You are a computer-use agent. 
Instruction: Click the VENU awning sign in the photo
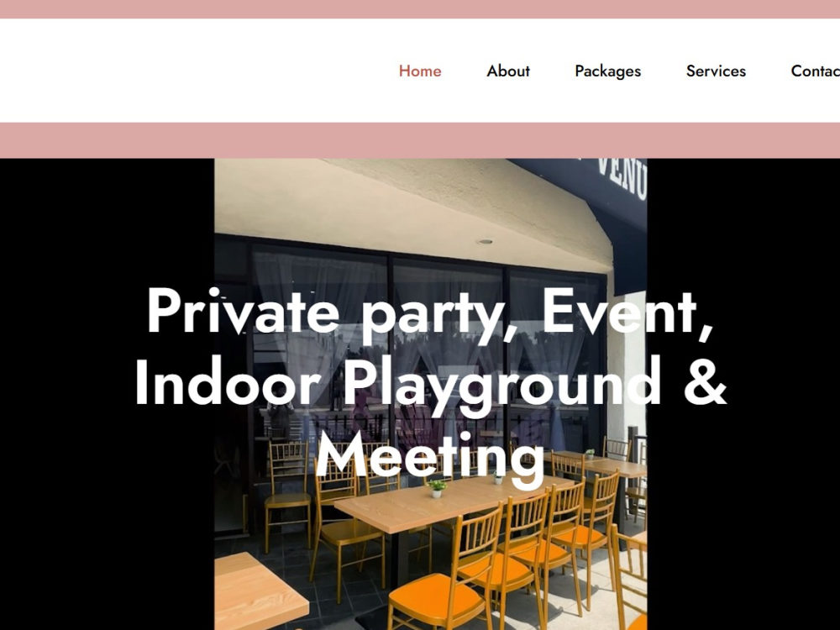tap(622, 178)
